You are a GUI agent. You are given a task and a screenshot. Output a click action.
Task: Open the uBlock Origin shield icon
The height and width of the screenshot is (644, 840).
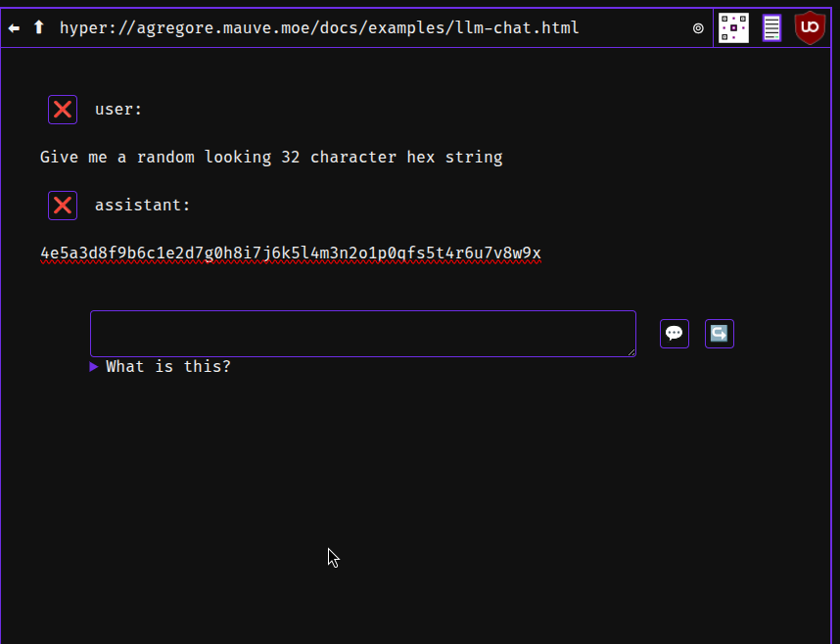pos(810,28)
